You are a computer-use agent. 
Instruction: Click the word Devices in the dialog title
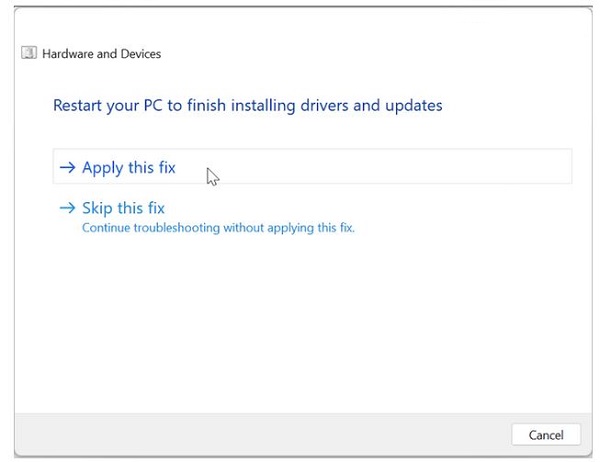coord(141,54)
